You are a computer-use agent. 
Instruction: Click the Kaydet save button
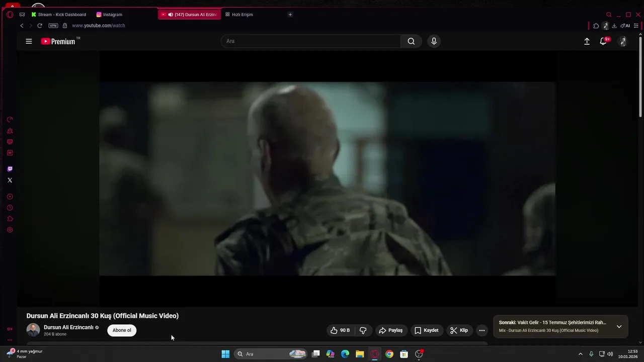click(x=427, y=330)
